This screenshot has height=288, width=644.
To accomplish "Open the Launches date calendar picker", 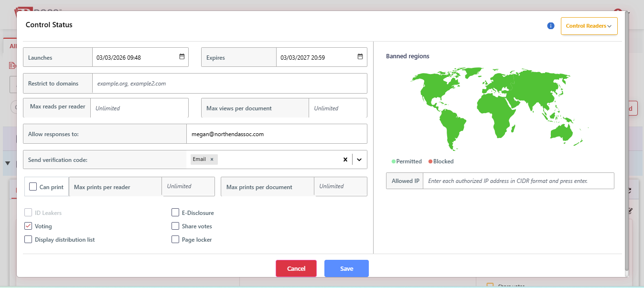I will coord(182,57).
